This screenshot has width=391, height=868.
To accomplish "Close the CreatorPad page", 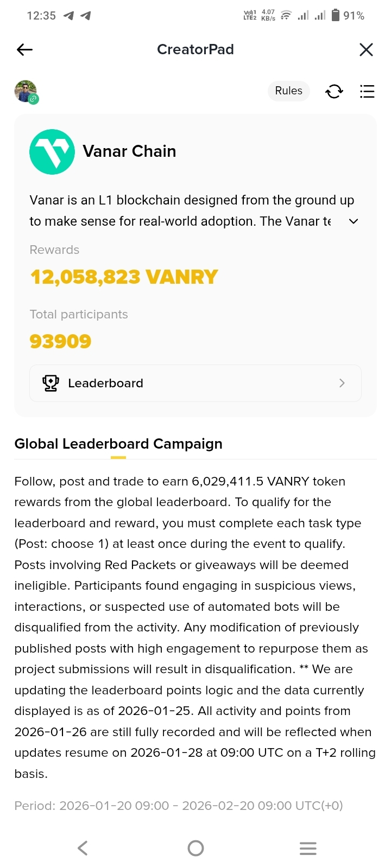I will (366, 50).
